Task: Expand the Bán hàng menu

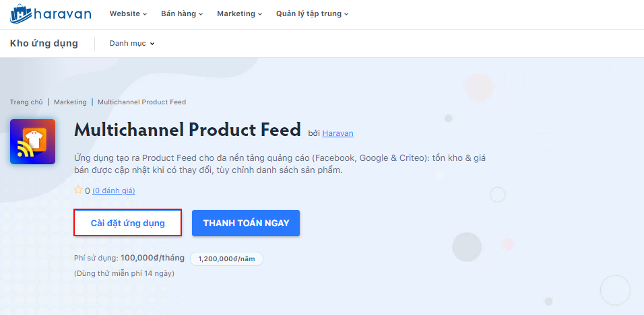Action: 182,13
